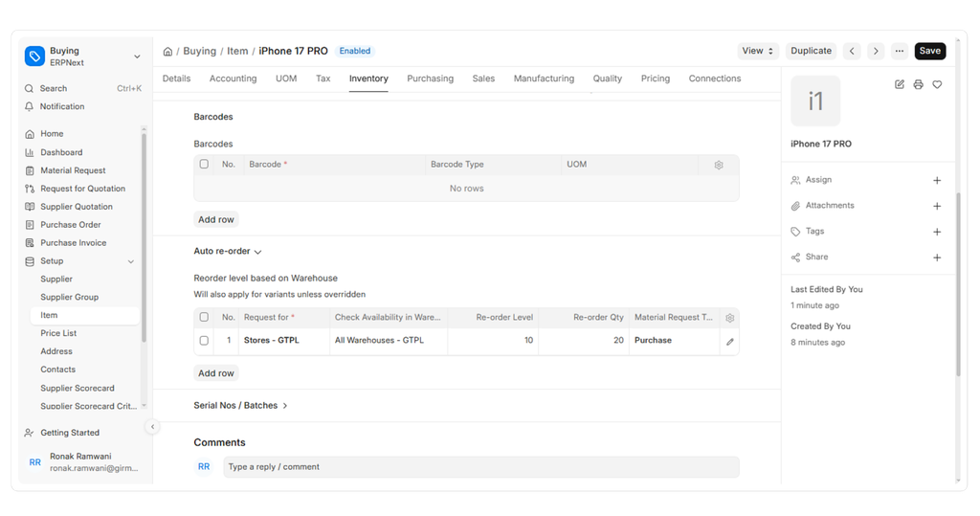Click the Re-order Qty cell showing 20
This screenshot has width=980, height=516.
(x=584, y=341)
